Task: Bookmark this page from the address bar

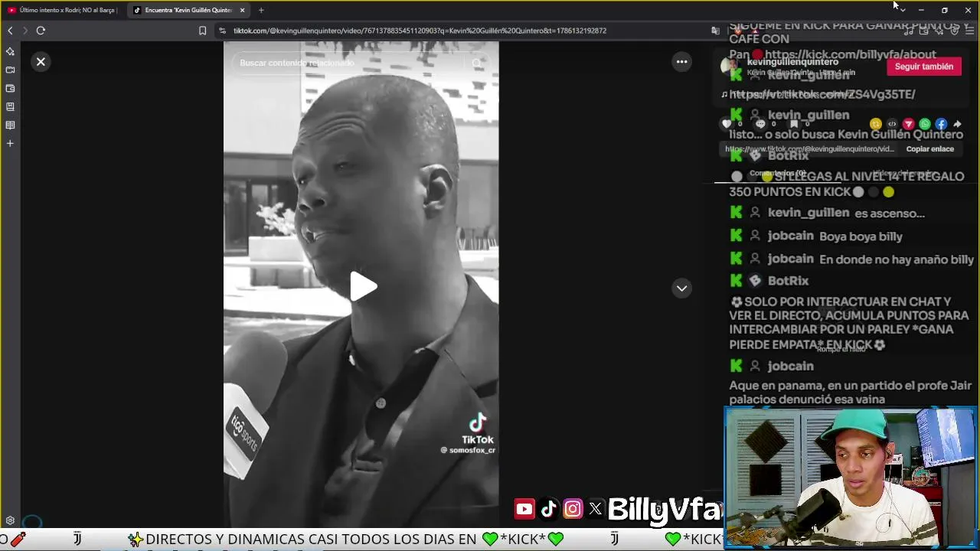Action: coord(202,31)
